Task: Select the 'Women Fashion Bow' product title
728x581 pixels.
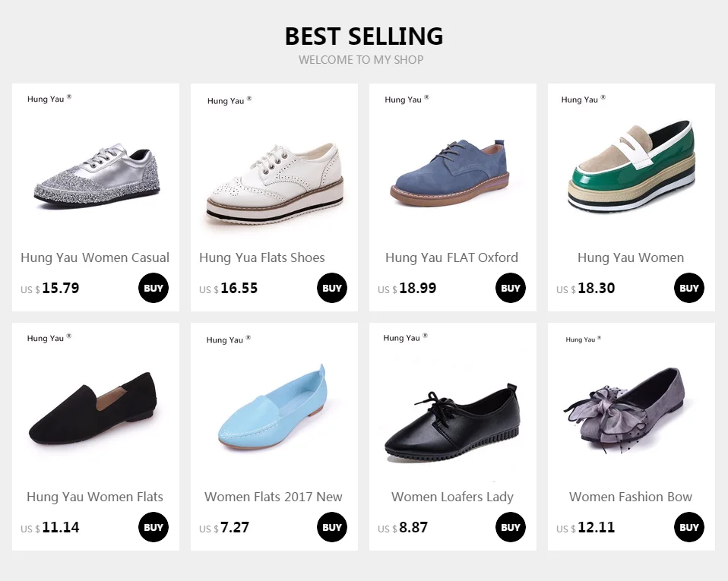Action: (x=631, y=497)
